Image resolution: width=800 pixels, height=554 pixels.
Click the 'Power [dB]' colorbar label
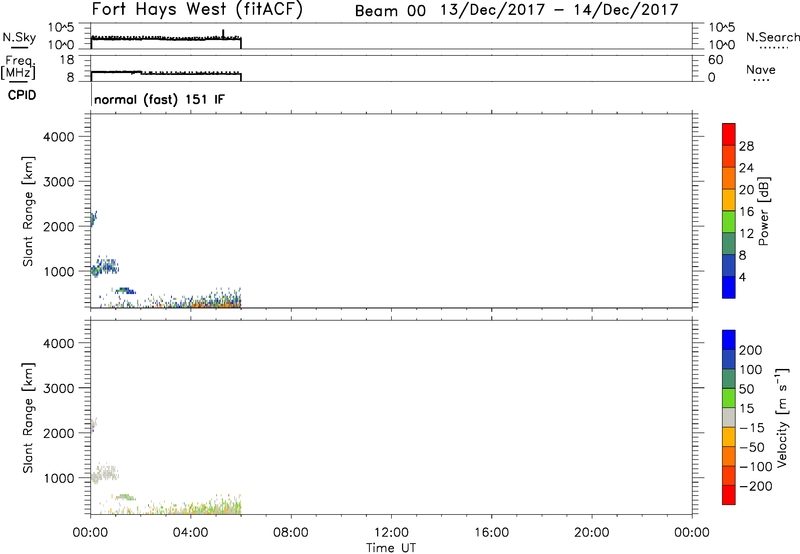pyautogui.click(x=764, y=211)
